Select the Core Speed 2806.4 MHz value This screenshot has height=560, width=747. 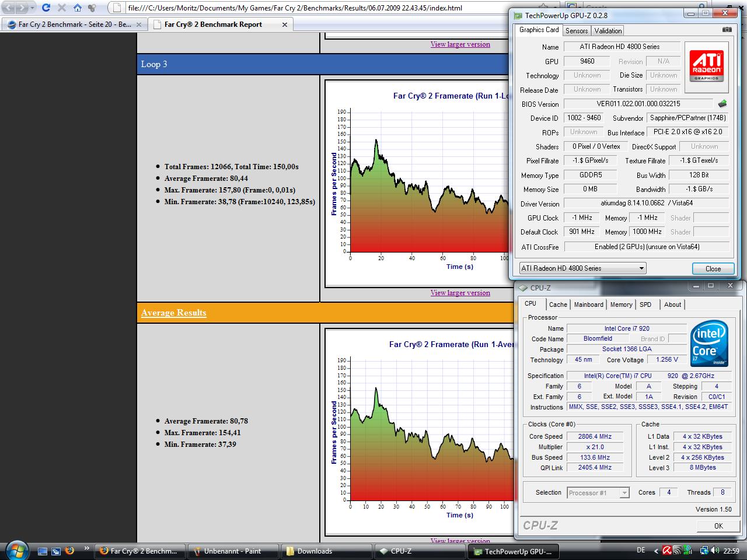595,436
